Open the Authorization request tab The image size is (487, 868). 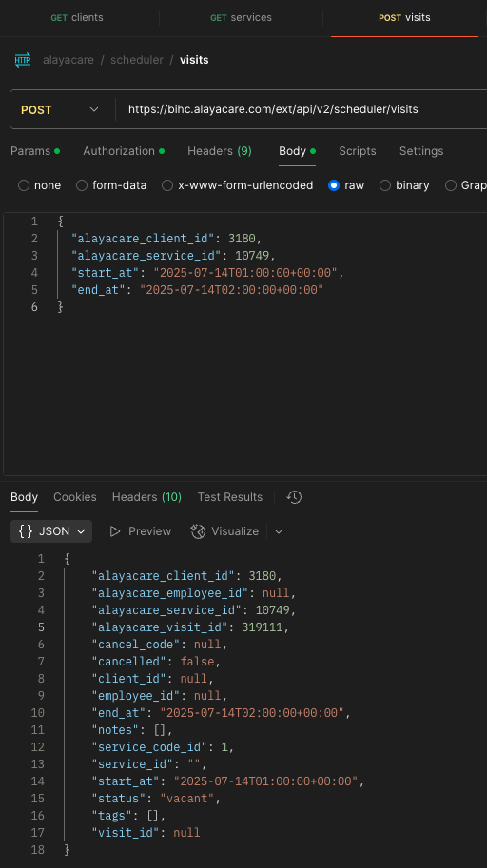click(124, 151)
